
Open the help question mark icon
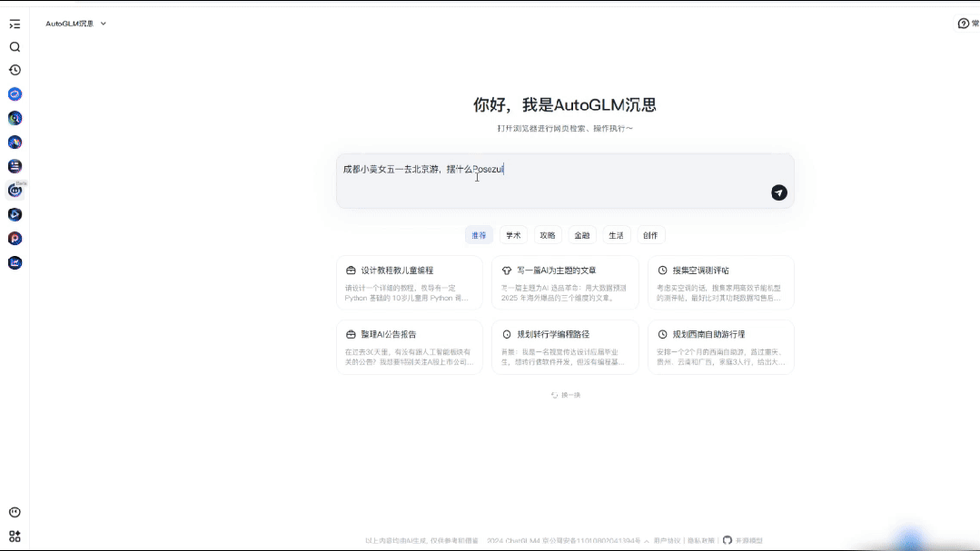963,24
